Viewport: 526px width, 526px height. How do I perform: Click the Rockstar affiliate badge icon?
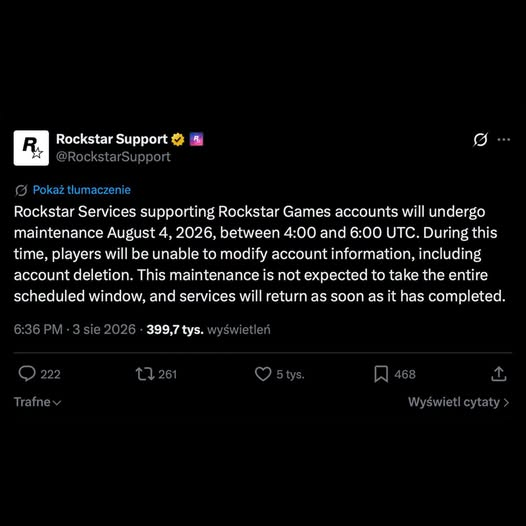coord(197,139)
